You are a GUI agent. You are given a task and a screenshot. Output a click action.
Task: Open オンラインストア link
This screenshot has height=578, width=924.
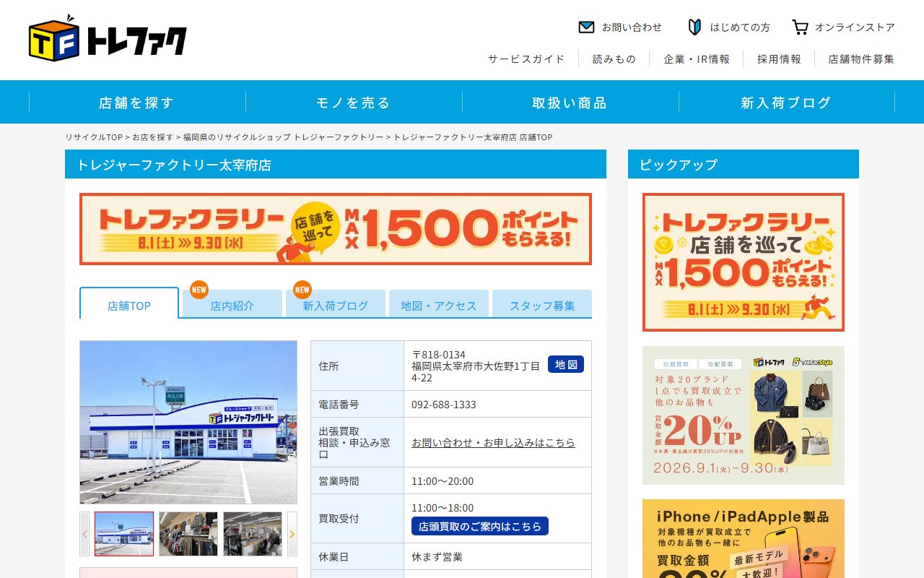tap(855, 27)
